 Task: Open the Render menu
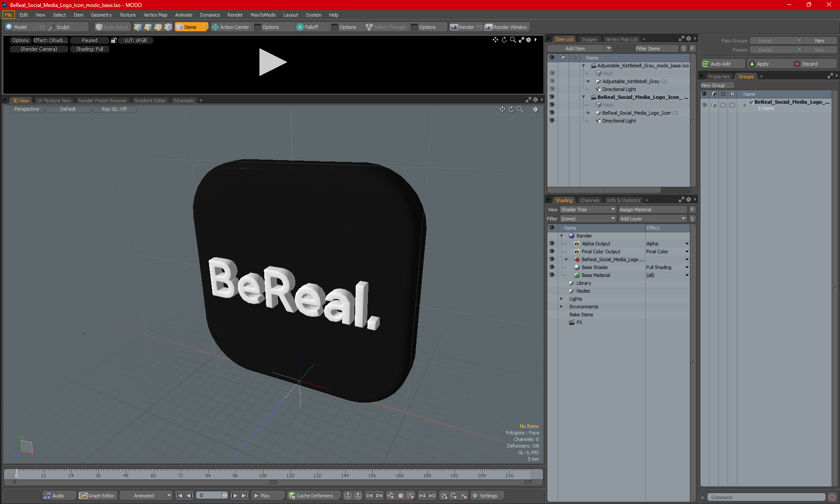[235, 15]
